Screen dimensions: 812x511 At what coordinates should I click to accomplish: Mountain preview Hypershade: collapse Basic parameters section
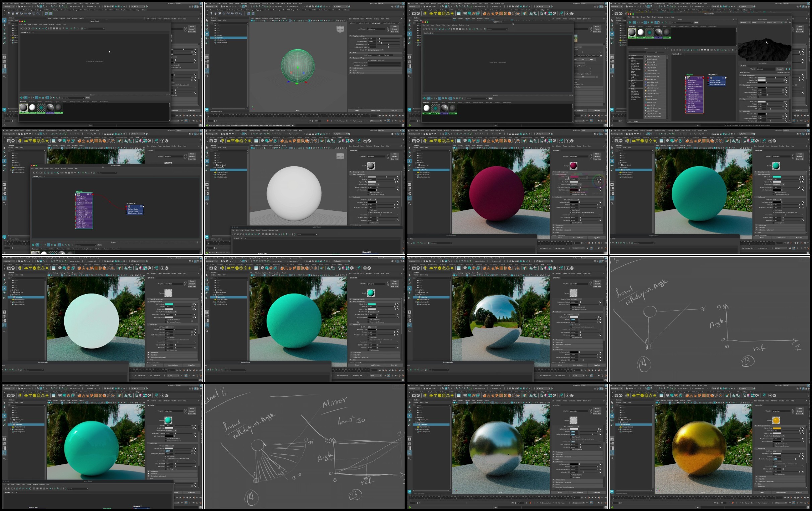(764, 75)
